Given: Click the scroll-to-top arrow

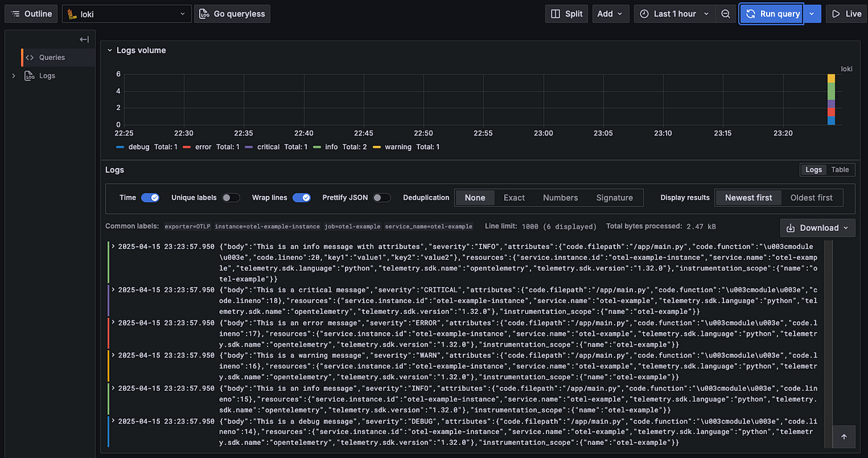Looking at the screenshot, I should click(843, 436).
